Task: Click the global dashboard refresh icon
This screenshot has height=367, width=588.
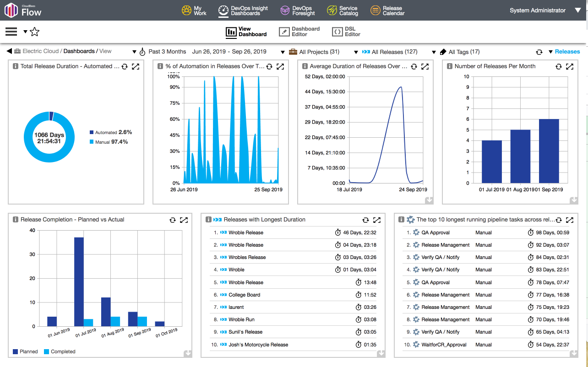Action: [539, 52]
